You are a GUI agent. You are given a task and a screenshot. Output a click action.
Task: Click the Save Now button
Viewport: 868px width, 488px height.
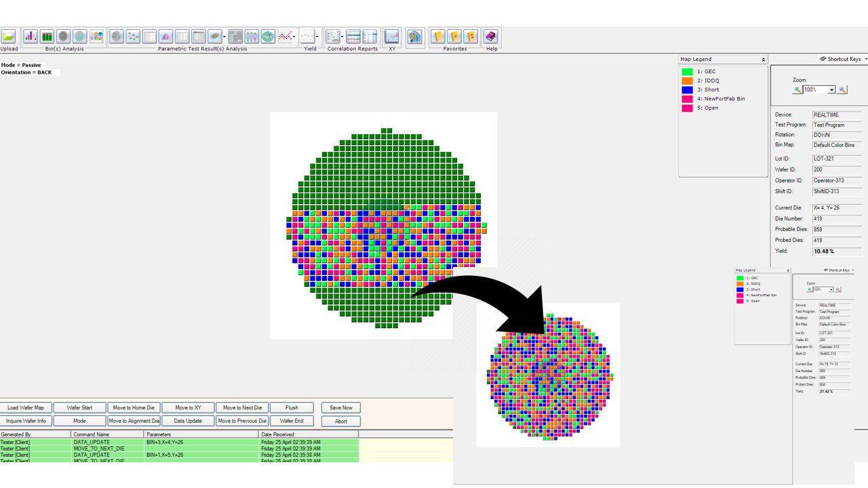point(341,407)
